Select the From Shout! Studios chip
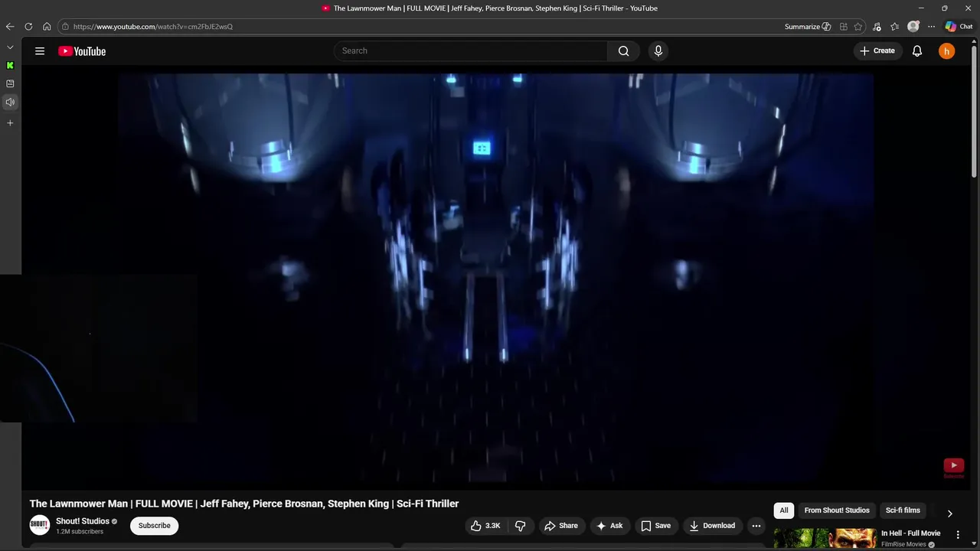Viewport: 980px width, 551px height. [x=837, y=510]
